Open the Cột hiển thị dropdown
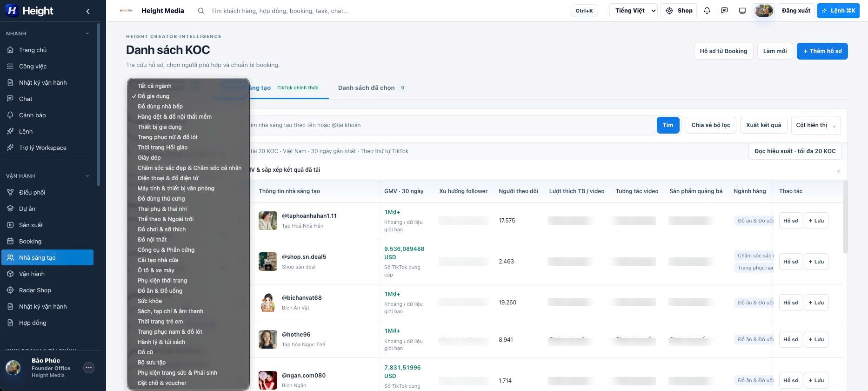 [x=816, y=125]
